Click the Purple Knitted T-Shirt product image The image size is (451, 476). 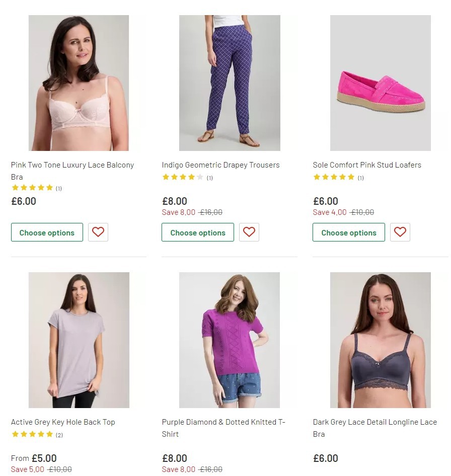pyautogui.click(x=230, y=340)
